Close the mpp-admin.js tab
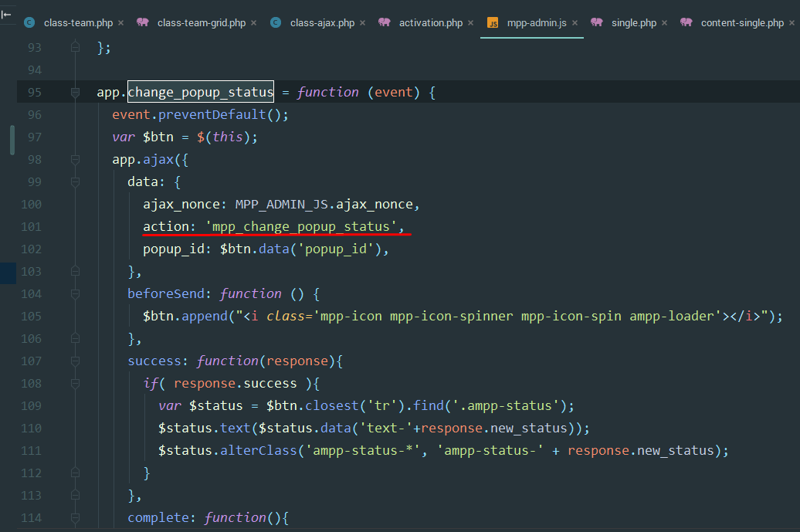800x532 pixels. 575,23
